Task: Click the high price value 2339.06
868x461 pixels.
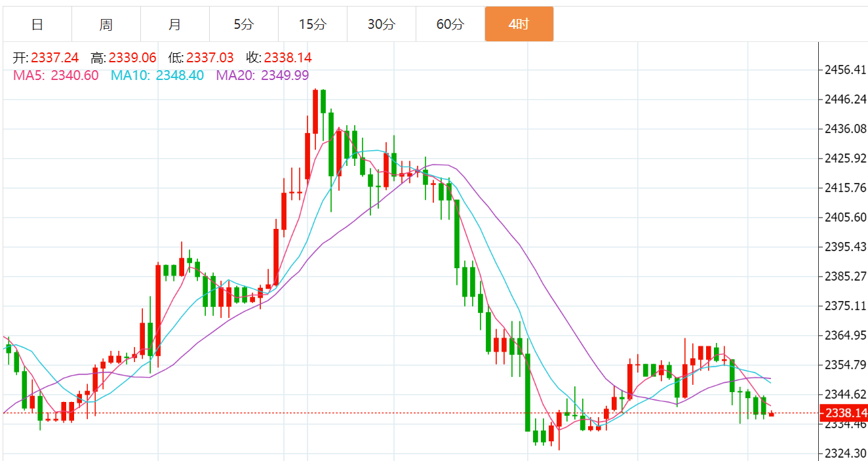Action: coord(132,58)
